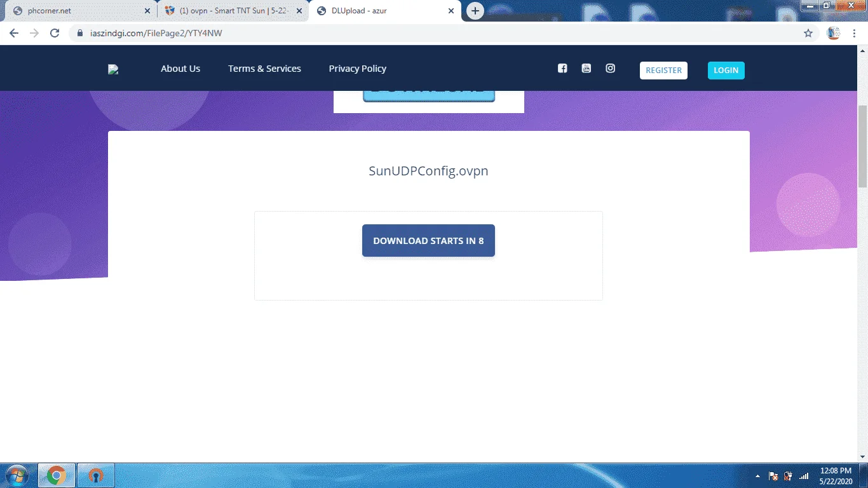View site information via the lock icon
The height and width of the screenshot is (488, 868).
point(80,33)
